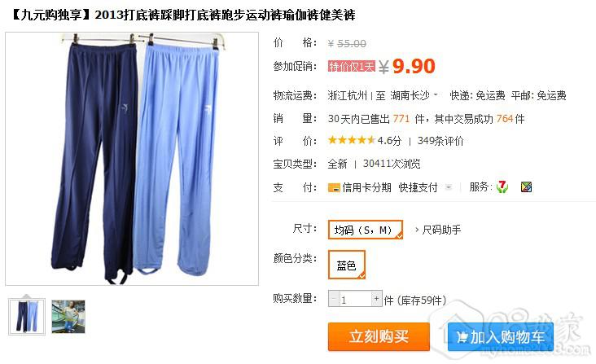
Task: Expand the 湖南长沙 destination dropdown
Action: pos(436,95)
